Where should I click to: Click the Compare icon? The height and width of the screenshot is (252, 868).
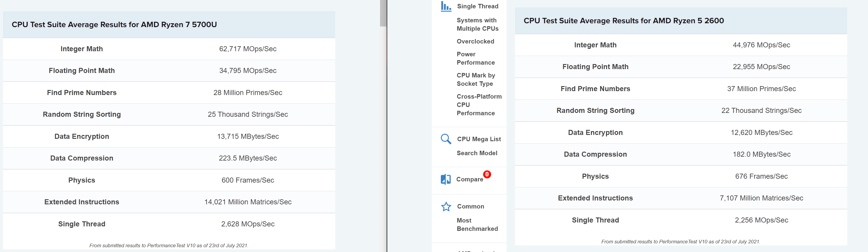point(445,179)
